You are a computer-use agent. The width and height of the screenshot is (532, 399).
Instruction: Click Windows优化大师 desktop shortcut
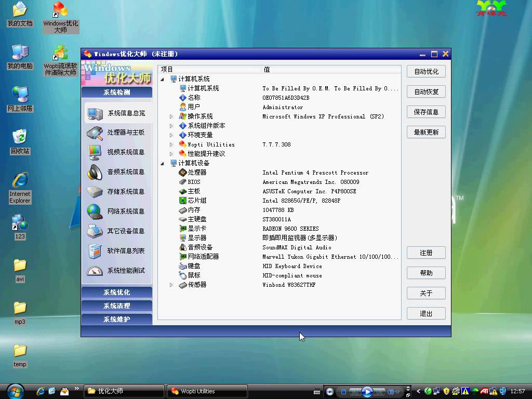point(61,17)
